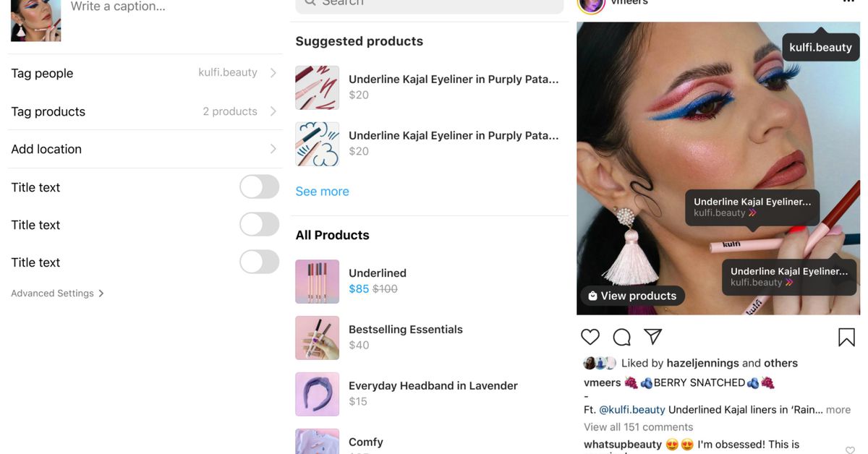This screenshot has width=868, height=454.
Task: Click View products shopping bag button
Action: (x=632, y=296)
